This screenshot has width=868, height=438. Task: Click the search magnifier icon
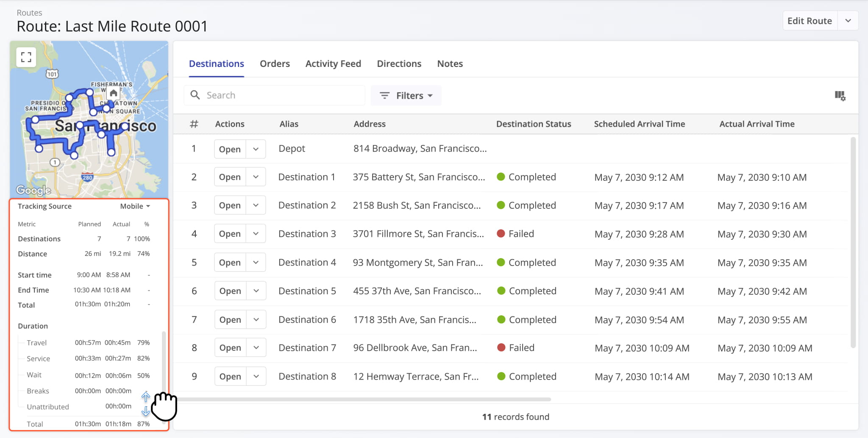195,95
